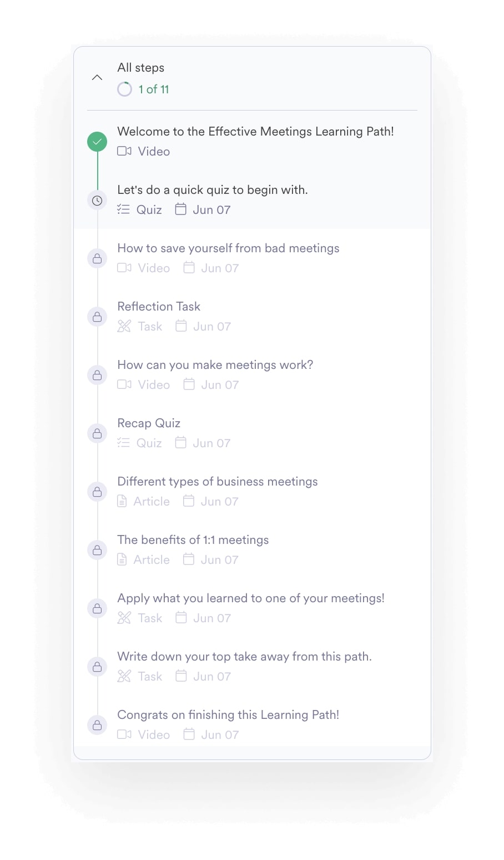504x860 pixels.
Task: Open the All steps section header
Action: [x=140, y=67]
